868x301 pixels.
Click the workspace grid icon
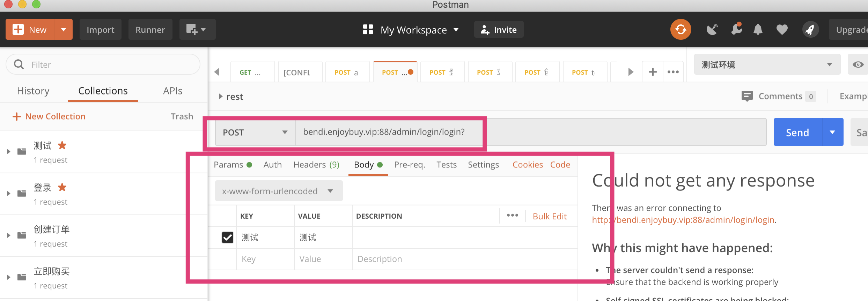pyautogui.click(x=368, y=29)
